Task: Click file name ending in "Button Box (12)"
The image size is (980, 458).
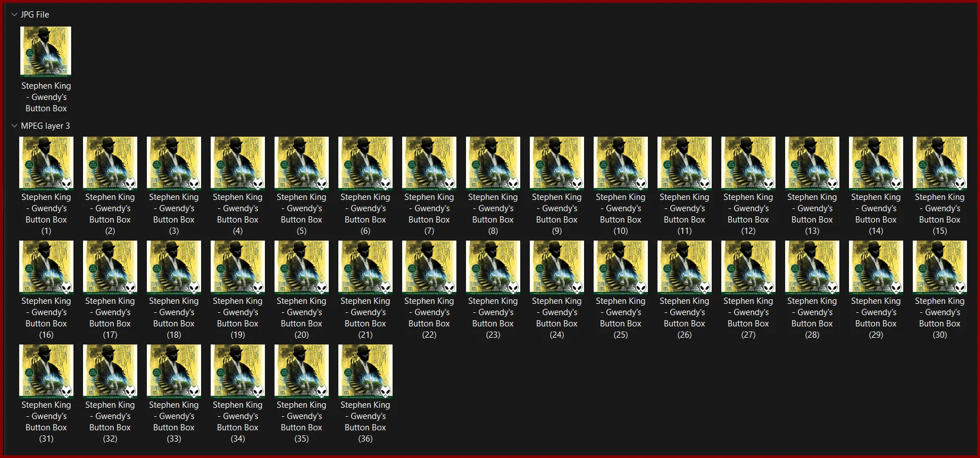Action: 748,214
